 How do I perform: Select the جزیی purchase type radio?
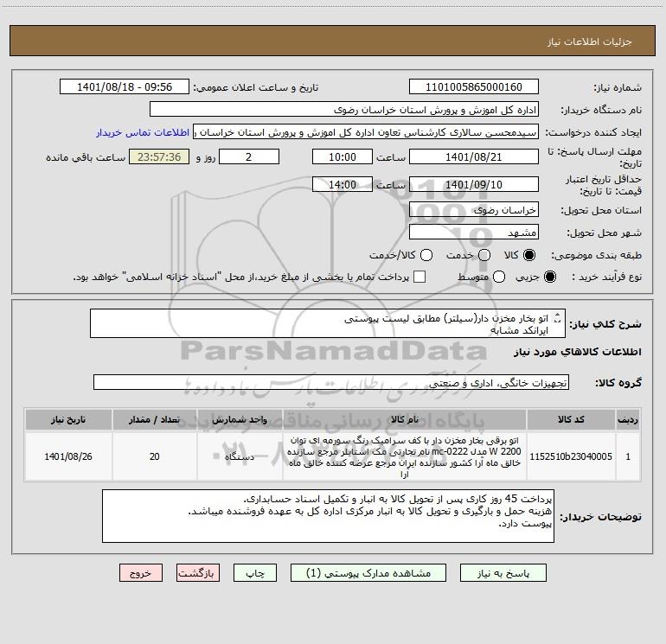[x=549, y=277]
